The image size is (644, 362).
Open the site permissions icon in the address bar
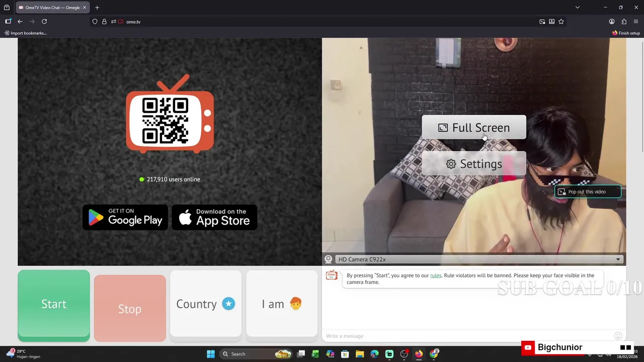click(x=114, y=22)
